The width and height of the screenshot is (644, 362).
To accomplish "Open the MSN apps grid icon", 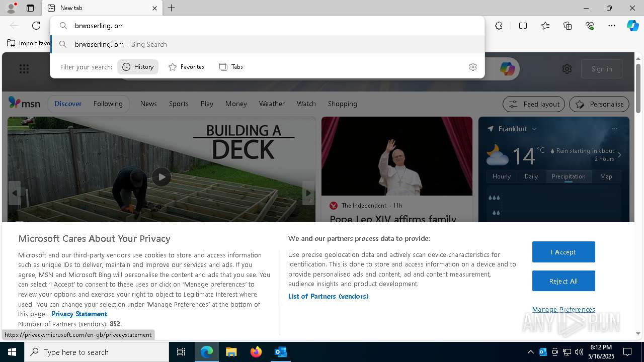I will [x=24, y=69].
